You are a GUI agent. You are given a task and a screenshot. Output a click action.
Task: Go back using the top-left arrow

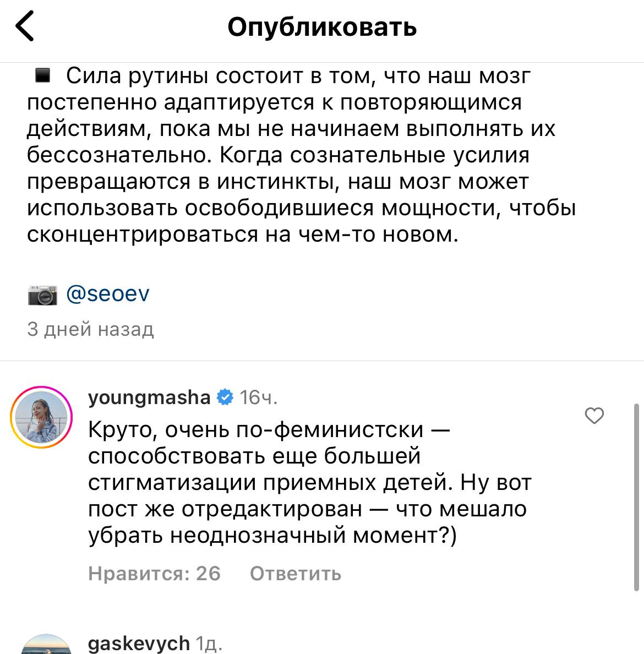tap(25, 28)
